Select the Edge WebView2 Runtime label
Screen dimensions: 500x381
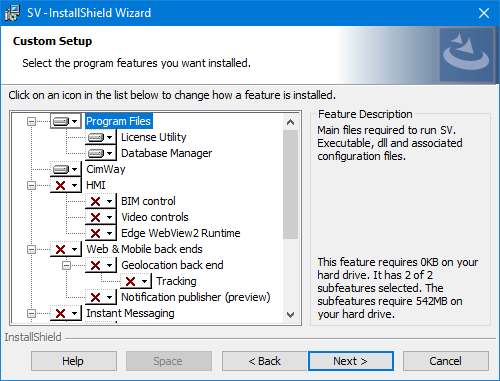coord(180,233)
